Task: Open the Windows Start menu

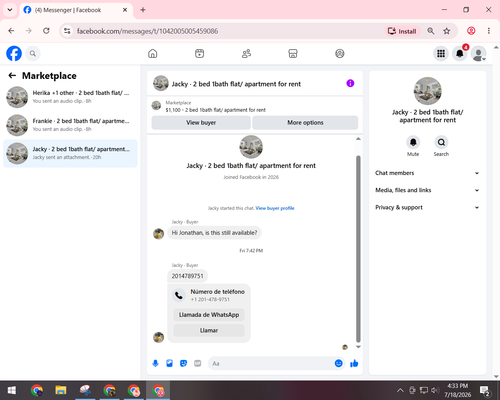Action: [x=12, y=390]
